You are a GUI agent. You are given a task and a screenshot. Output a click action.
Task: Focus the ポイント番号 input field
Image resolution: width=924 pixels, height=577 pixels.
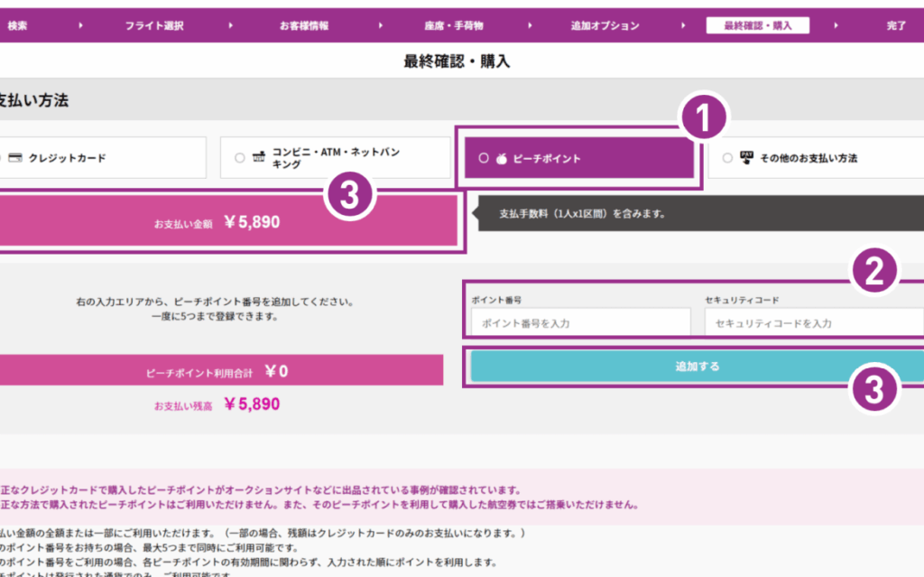[579, 322]
